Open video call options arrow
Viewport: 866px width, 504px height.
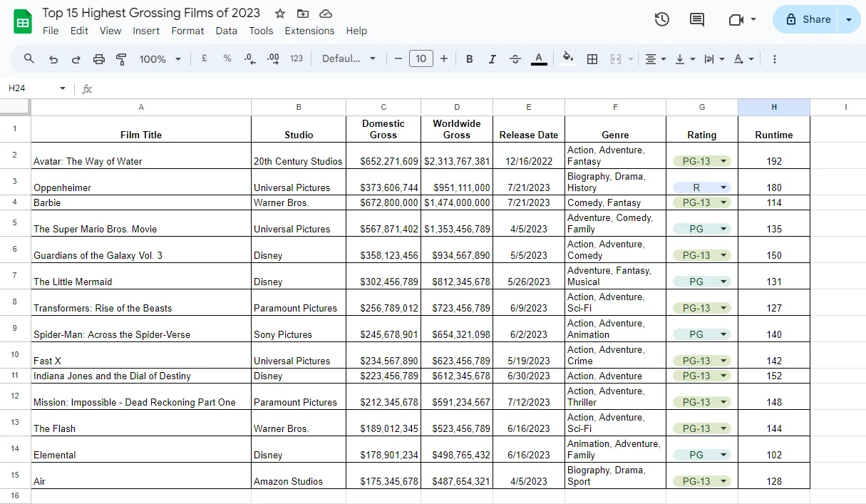pos(753,19)
